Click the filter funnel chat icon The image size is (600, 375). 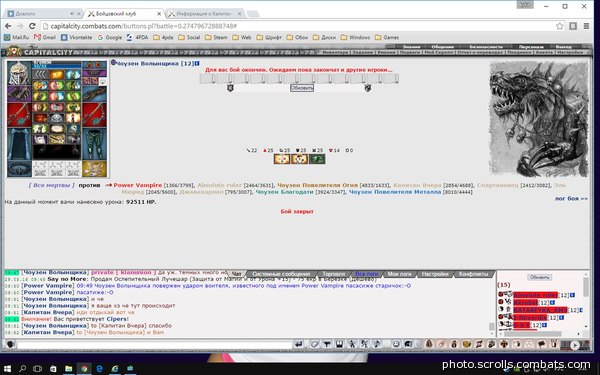(327, 344)
